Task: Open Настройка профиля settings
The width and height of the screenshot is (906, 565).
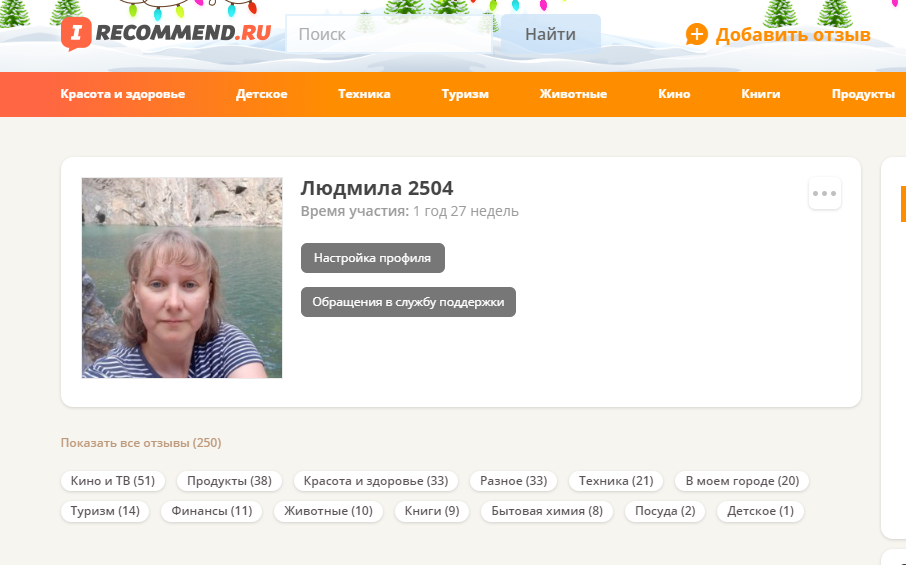Action: 373,258
